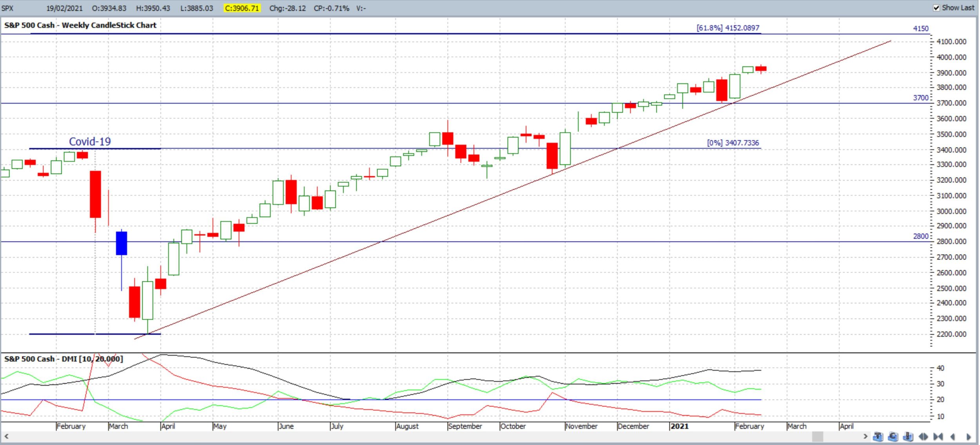Viewport: 980px width, 445px height.
Task: Toggle the Show Last checkbox
Action: coord(936,8)
